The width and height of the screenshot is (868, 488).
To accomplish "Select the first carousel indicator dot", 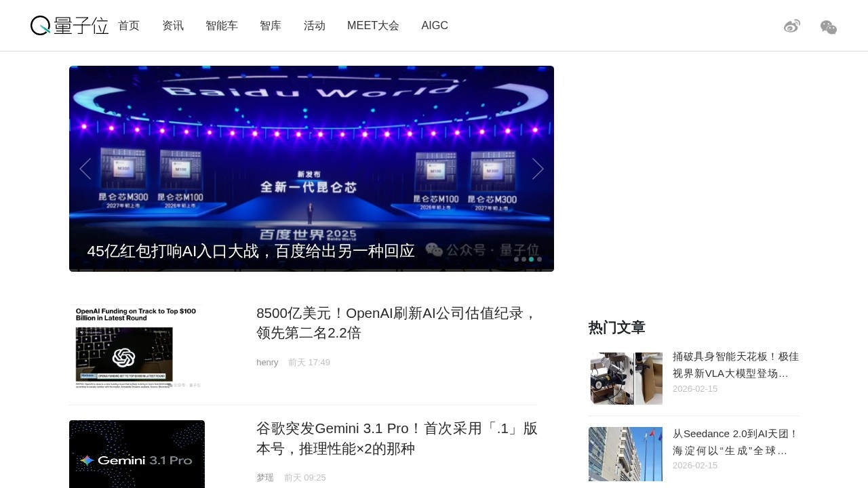I will click(x=516, y=260).
